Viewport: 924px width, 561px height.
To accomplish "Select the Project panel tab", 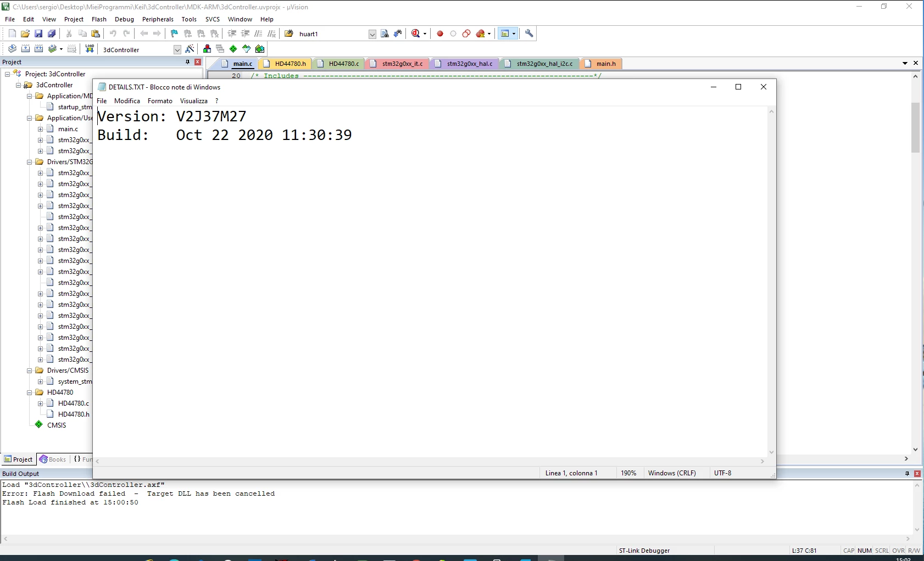I will [18, 459].
